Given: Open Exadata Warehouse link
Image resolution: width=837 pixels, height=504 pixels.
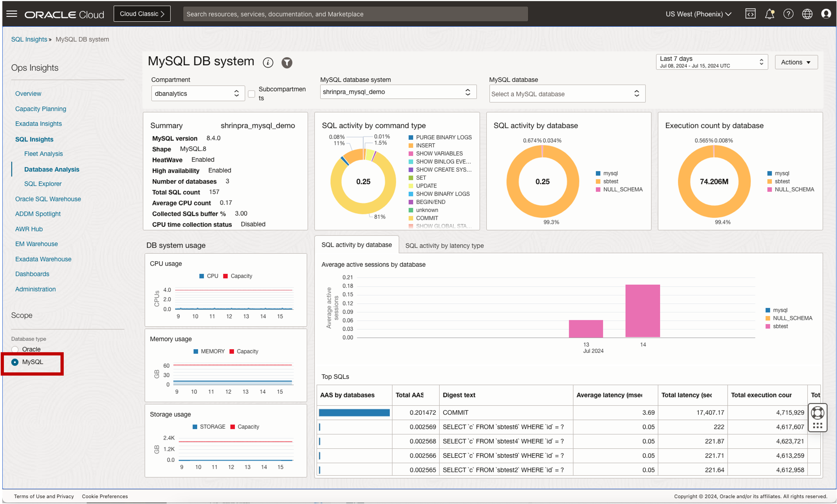Looking at the screenshot, I should [43, 259].
